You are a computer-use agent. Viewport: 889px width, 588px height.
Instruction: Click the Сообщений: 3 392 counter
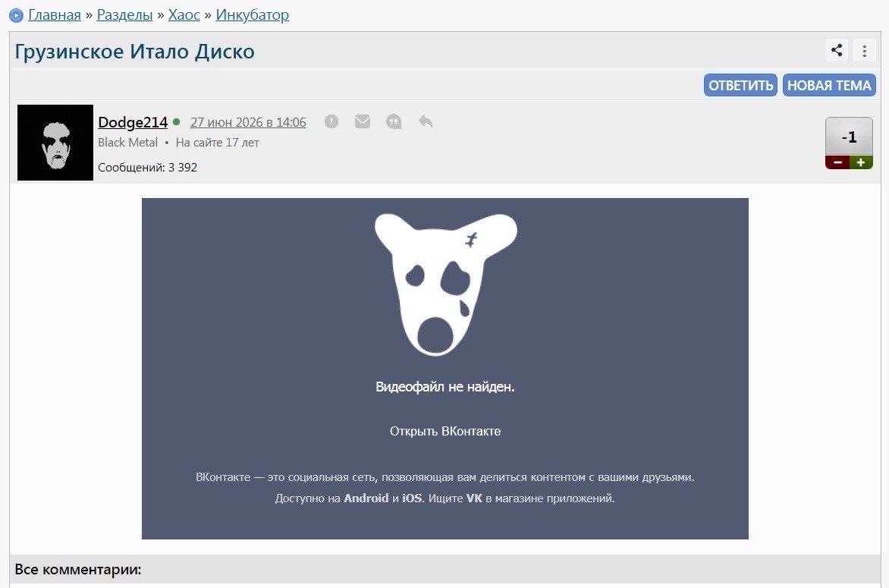pyautogui.click(x=147, y=167)
